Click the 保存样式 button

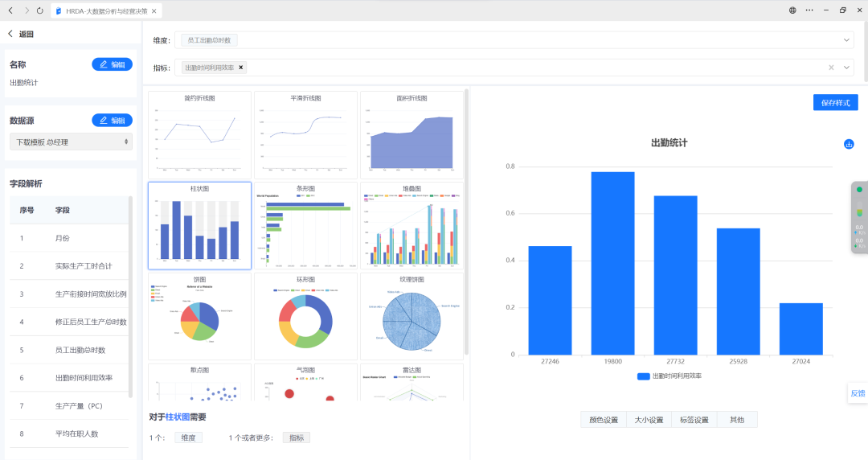coord(835,103)
